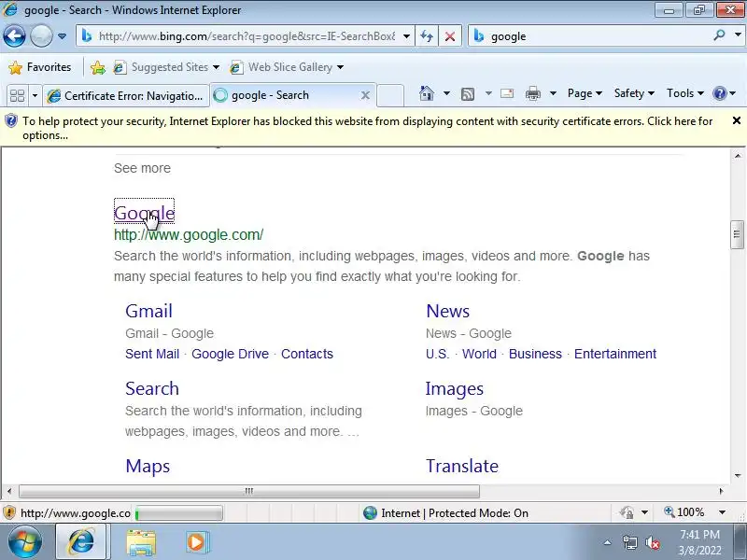
Task: Go back with the Back arrow button
Action: pyautogui.click(x=14, y=36)
